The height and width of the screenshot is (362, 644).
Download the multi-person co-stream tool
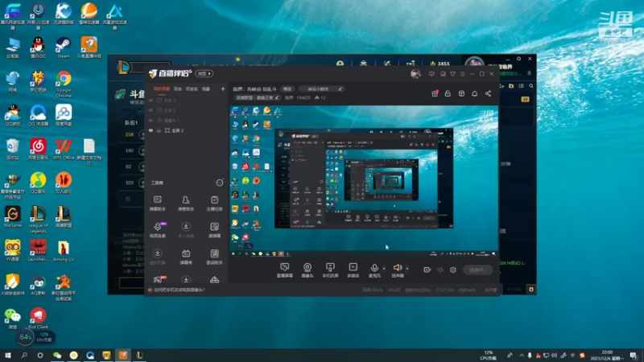pos(186,230)
